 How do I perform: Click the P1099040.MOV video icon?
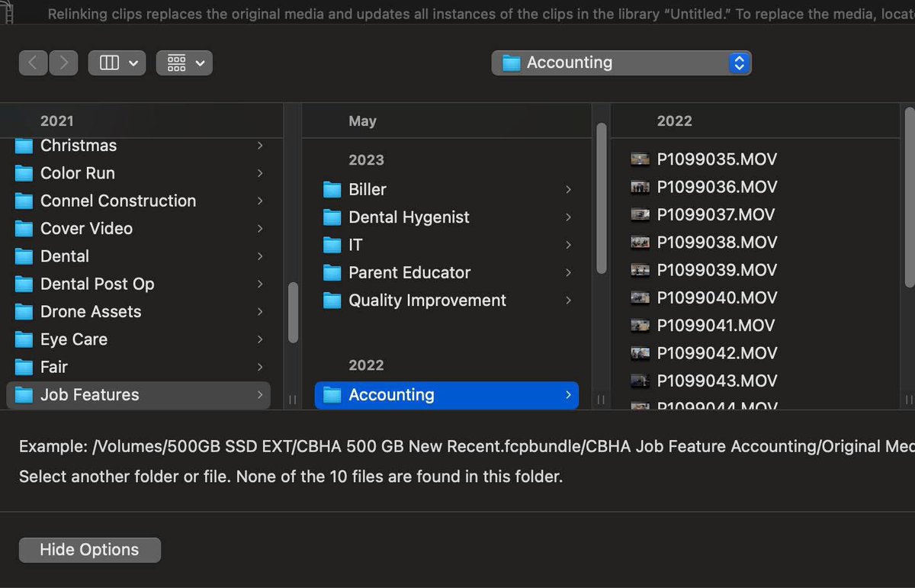[640, 297]
